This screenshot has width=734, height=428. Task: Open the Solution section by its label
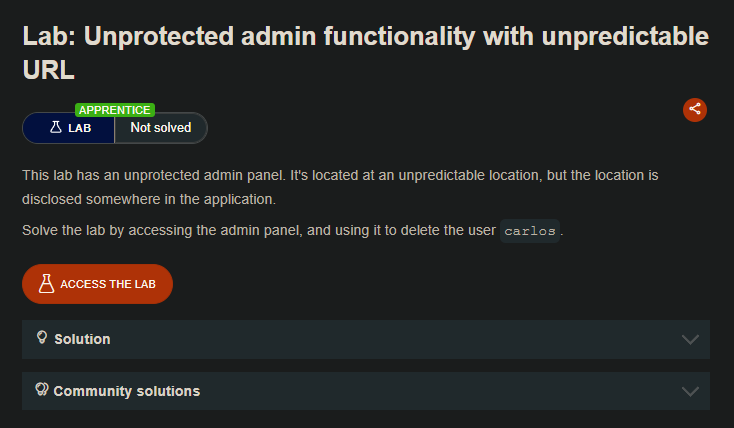pos(82,339)
